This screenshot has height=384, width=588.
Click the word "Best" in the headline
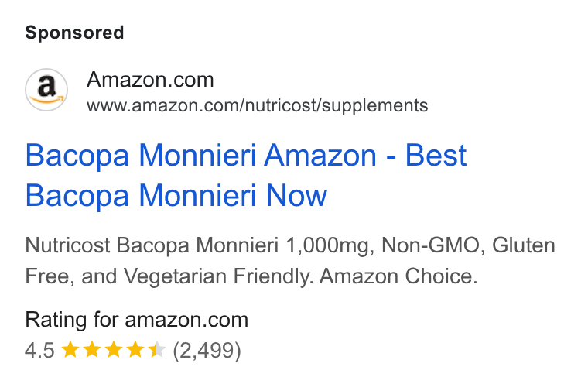click(x=436, y=155)
